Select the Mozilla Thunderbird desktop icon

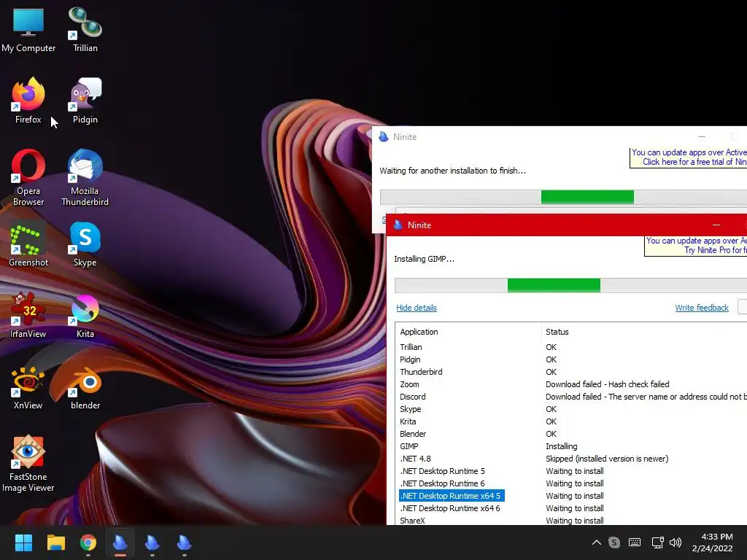tap(85, 178)
